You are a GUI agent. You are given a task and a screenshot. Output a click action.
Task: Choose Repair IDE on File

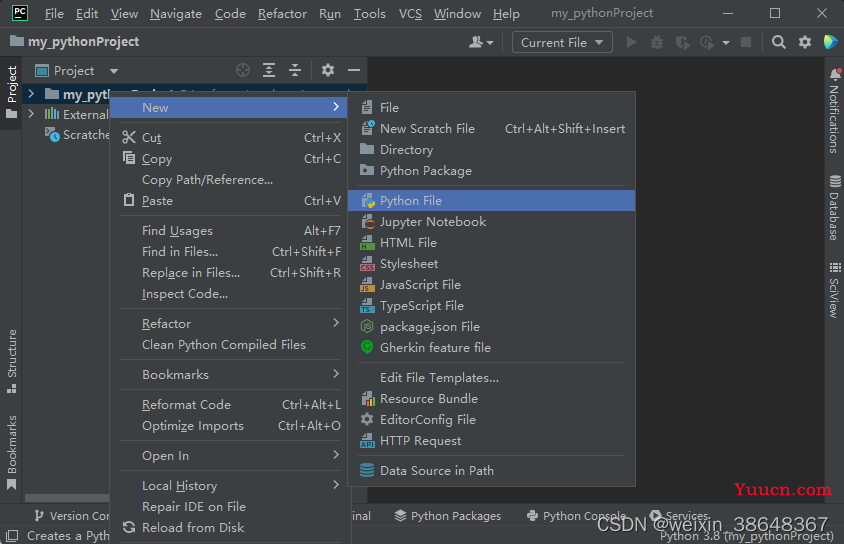(229, 507)
